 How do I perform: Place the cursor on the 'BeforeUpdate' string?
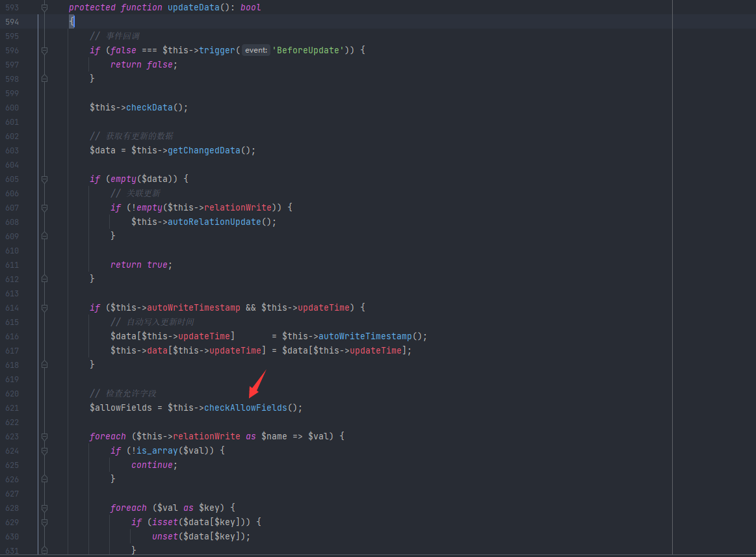point(307,50)
